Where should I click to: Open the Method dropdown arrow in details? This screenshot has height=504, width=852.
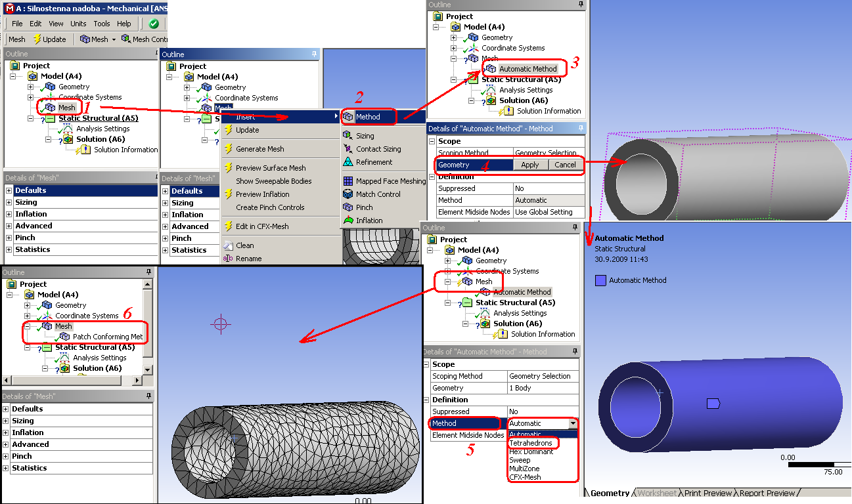(x=573, y=423)
